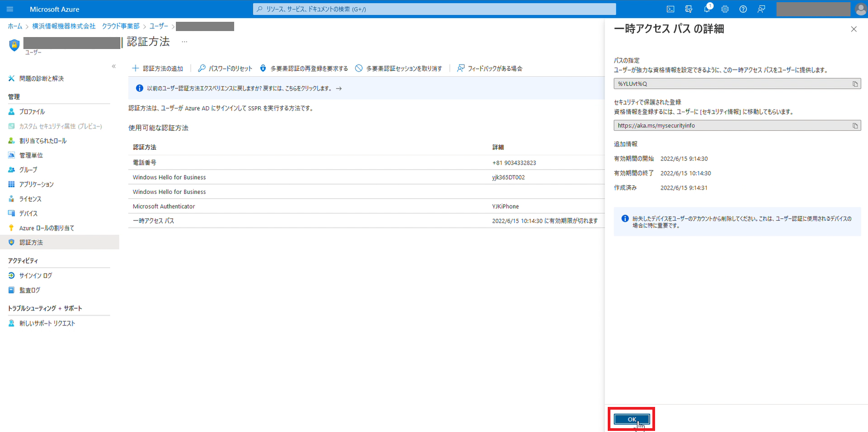This screenshot has height=432, width=868.
Task: Select the Microsoft Authenticator row
Action: click(x=366, y=206)
